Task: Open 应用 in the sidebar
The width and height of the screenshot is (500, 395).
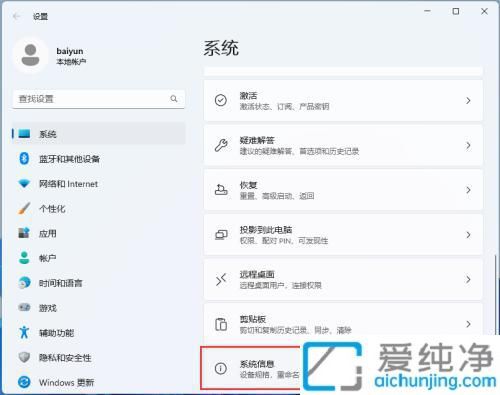Action: pos(99,233)
